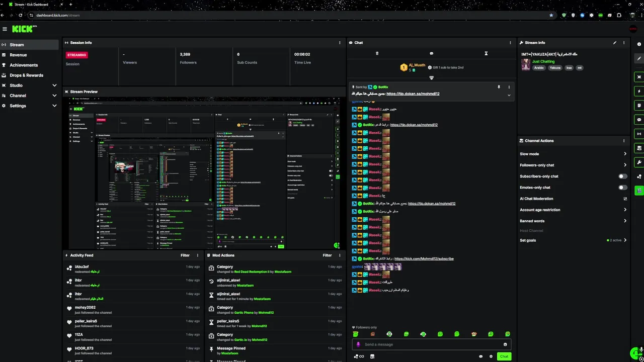Screen dimensions: 644x362
Task: Open Followers-only chat options arrow
Action: coord(625,165)
